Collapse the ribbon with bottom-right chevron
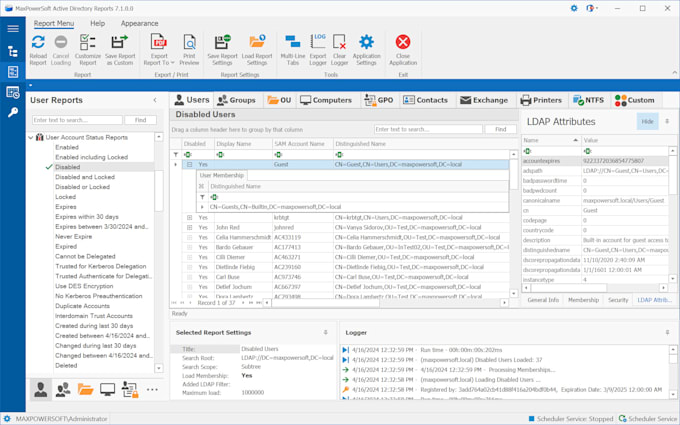Viewport: 680px width, 425px height. click(x=674, y=72)
